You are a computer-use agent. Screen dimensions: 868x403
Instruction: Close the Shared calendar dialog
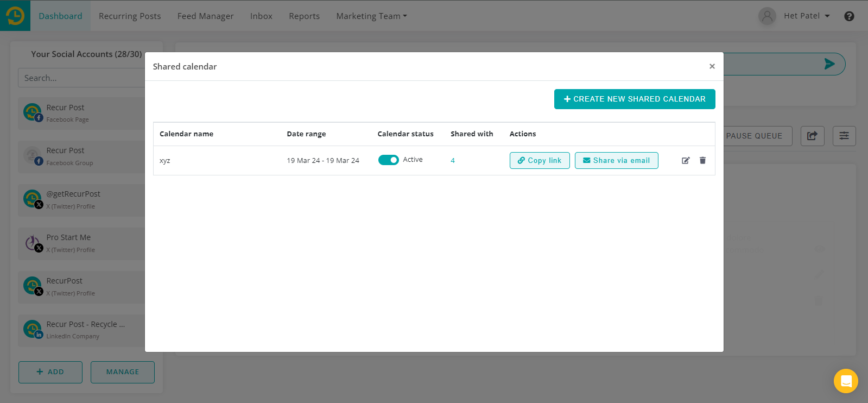(712, 66)
